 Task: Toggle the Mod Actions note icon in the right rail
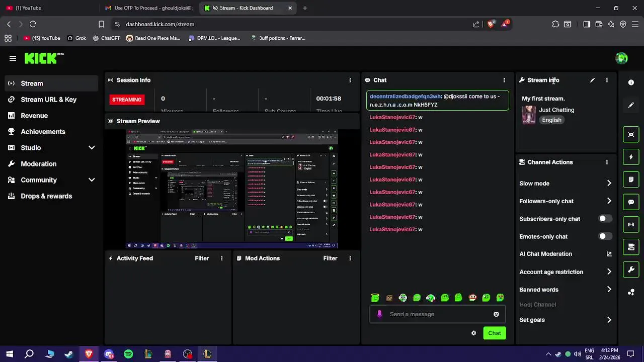[x=631, y=179]
